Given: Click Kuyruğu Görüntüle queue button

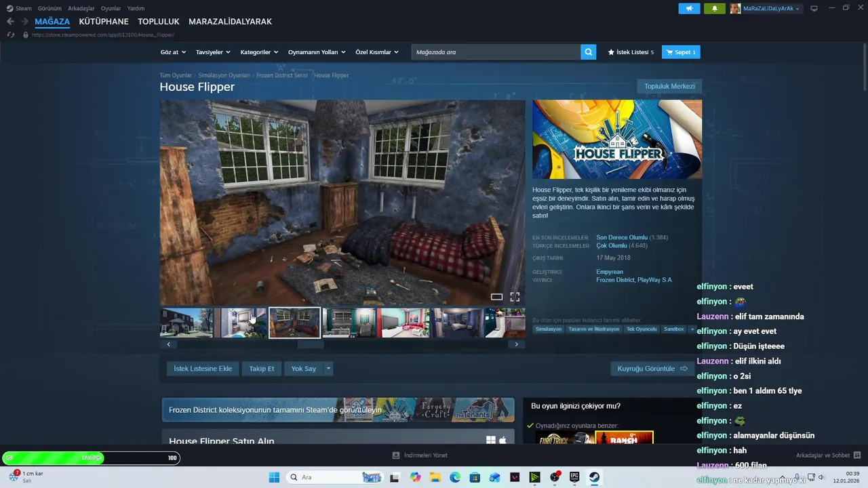Looking at the screenshot, I should (x=652, y=369).
